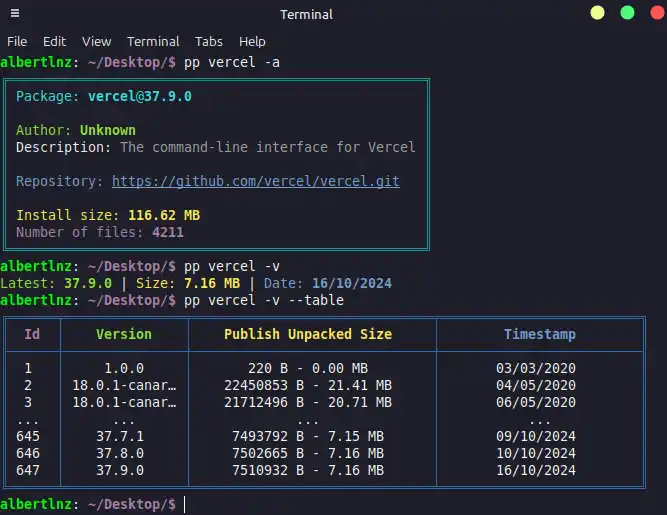The width and height of the screenshot is (667, 515).
Task: Click the install size 116.62 MB
Action: [x=164, y=215]
